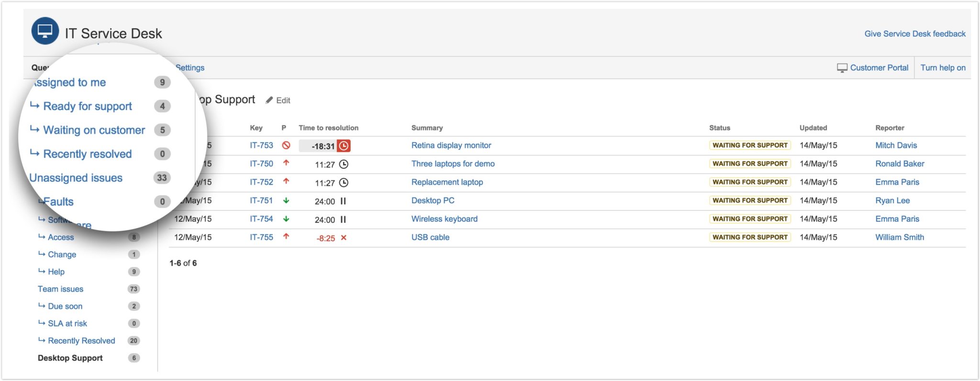Open the Due soon queue
Screen dimensions: 980x381
(65, 306)
